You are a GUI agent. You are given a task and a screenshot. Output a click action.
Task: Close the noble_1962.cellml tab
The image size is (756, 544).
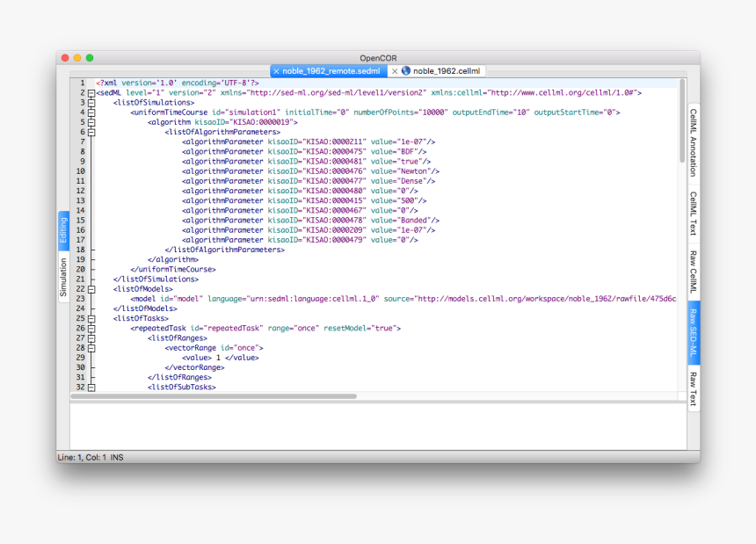coord(395,71)
